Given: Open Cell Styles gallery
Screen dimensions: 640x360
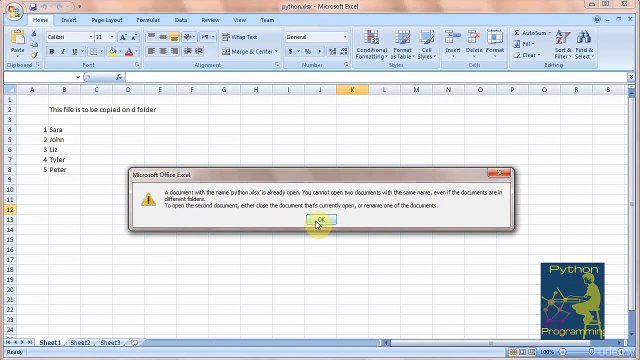Looking at the screenshot, I should click(427, 44).
